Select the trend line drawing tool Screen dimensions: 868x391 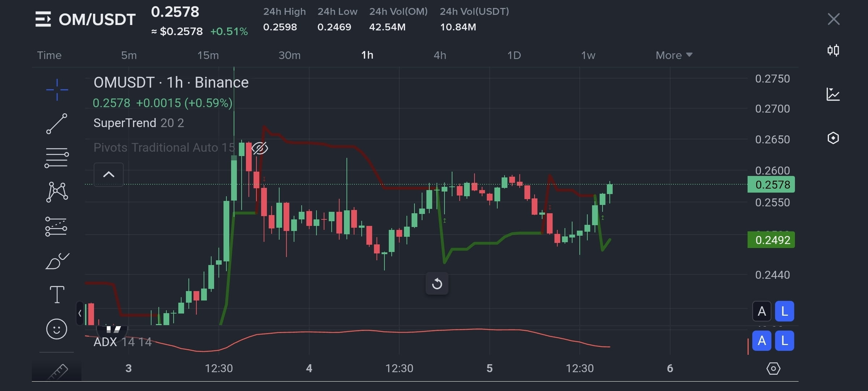coord(57,123)
